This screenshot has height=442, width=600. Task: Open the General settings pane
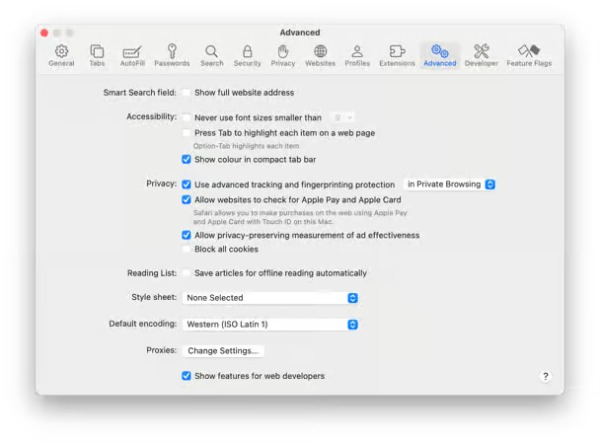coord(61,56)
